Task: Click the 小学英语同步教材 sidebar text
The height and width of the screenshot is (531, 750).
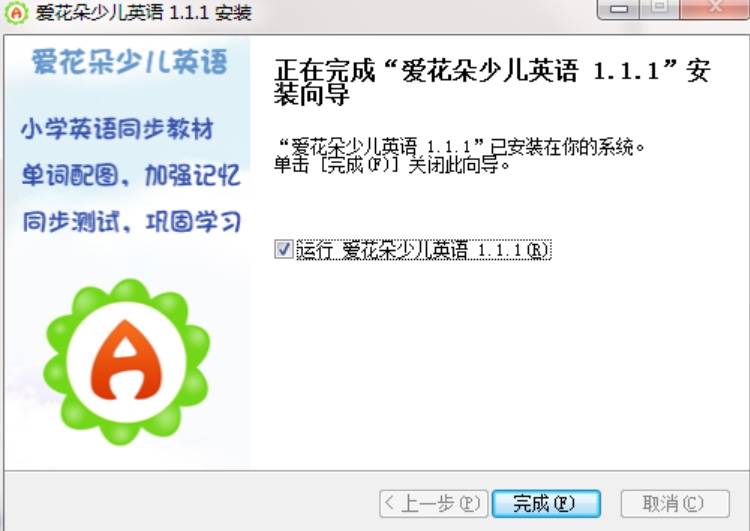Action: pyautogui.click(x=117, y=129)
